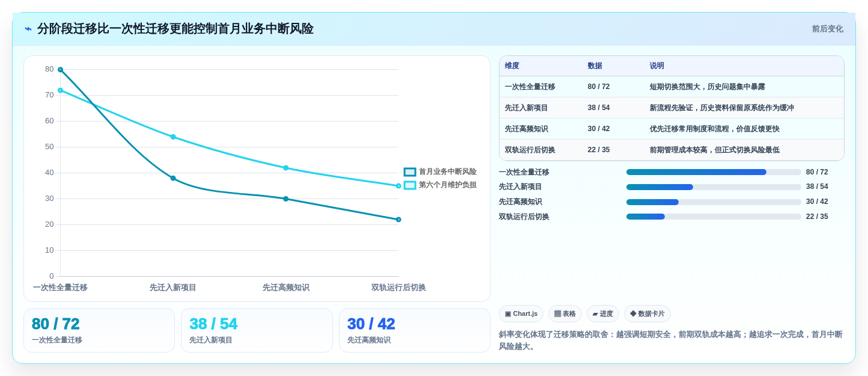Select table row 一次性全量迁移
The height and width of the screenshot is (376, 868).
[671, 87]
